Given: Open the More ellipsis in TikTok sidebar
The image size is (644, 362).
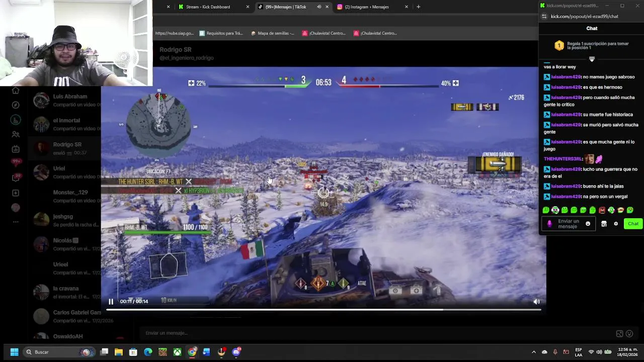Looking at the screenshot, I should pos(16,222).
